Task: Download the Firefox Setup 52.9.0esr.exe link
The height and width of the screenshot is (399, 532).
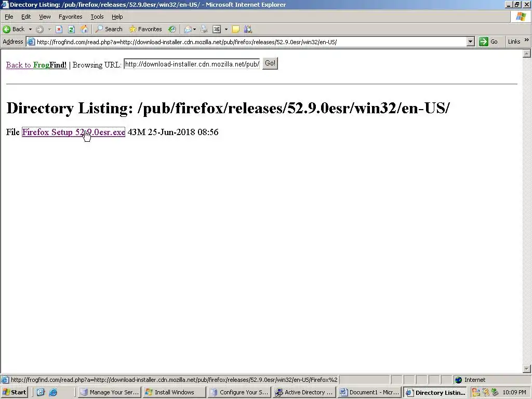Action: pyautogui.click(x=74, y=132)
